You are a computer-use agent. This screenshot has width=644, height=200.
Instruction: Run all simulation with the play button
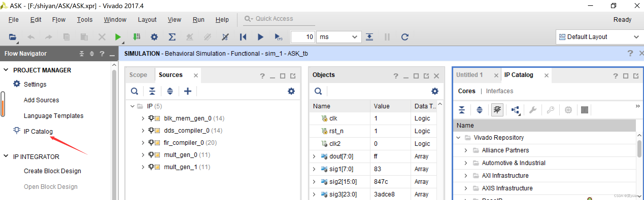tap(260, 37)
